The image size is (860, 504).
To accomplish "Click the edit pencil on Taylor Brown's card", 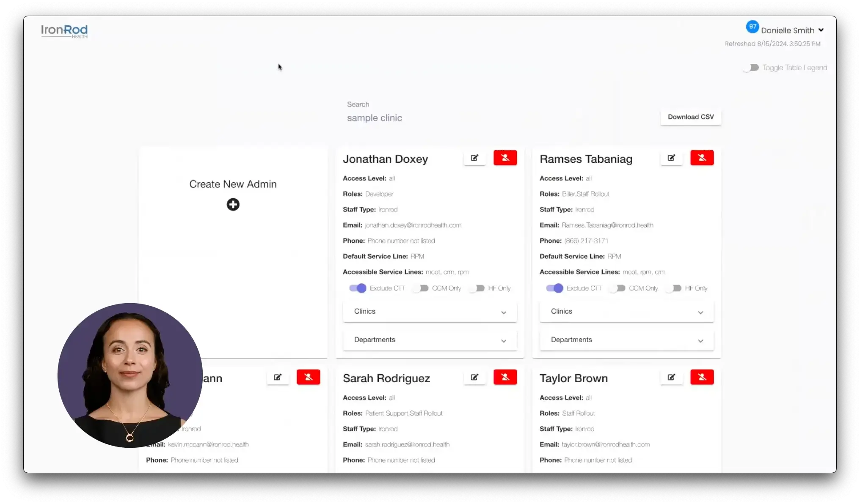I will tap(671, 377).
